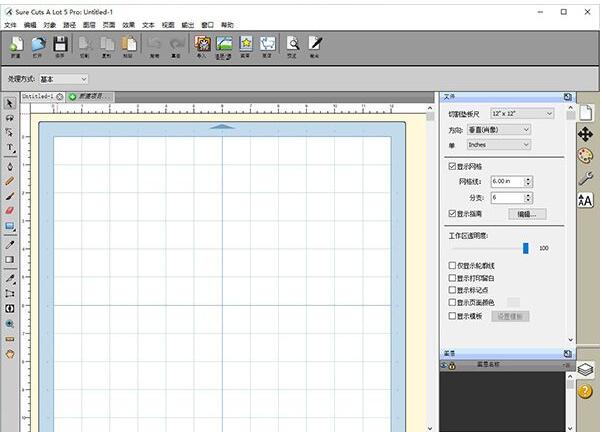Close the Untitled-1 tab
Image resolution: width=602 pixels, height=432 pixels.
60,97
